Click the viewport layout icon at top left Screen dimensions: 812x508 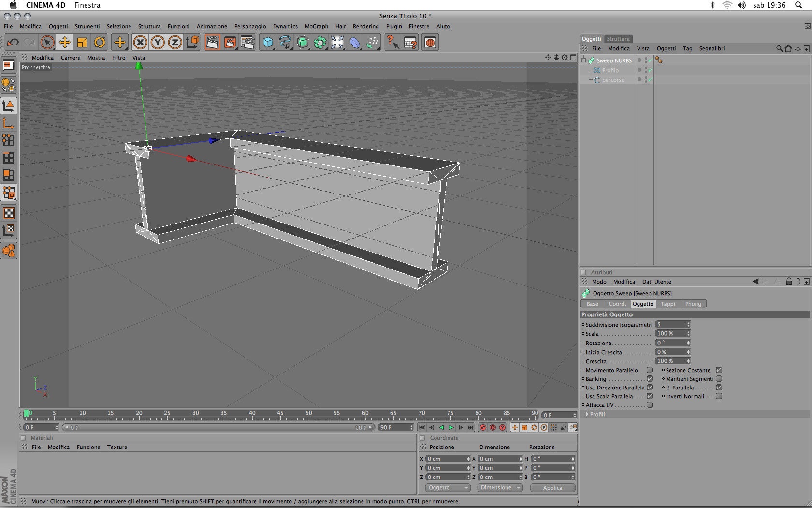tap(9, 65)
